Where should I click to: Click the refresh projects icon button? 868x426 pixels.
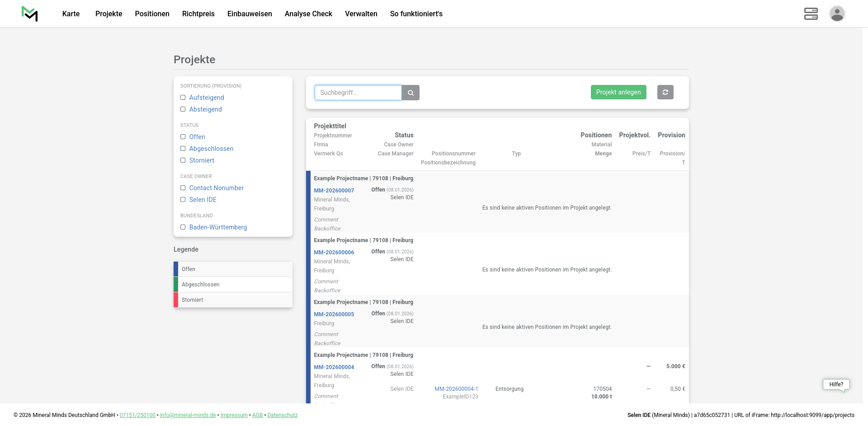[665, 92]
